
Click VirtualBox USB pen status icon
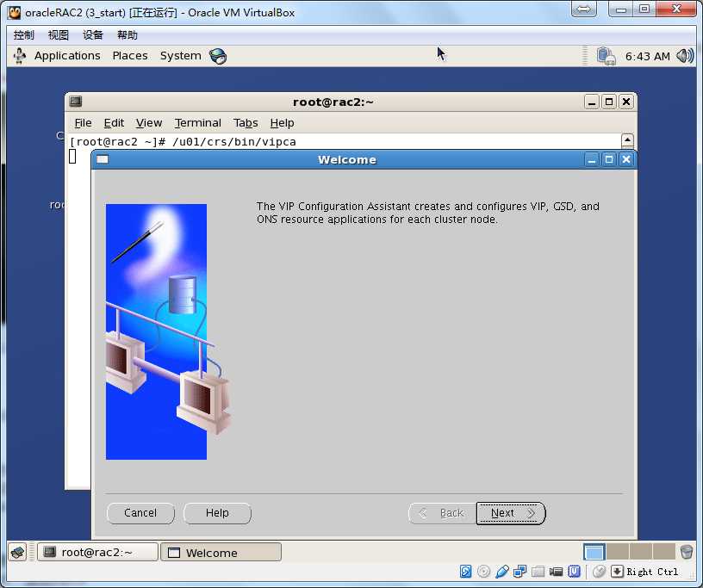502,572
